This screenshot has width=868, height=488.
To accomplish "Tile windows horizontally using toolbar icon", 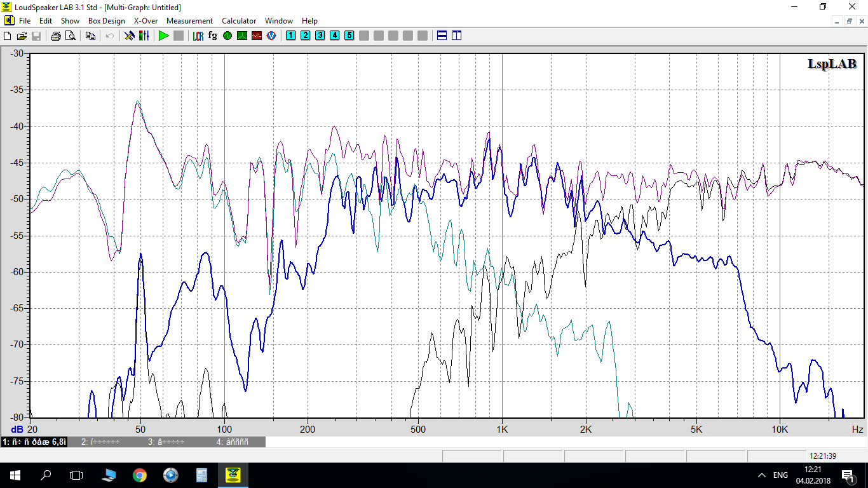I will point(442,36).
